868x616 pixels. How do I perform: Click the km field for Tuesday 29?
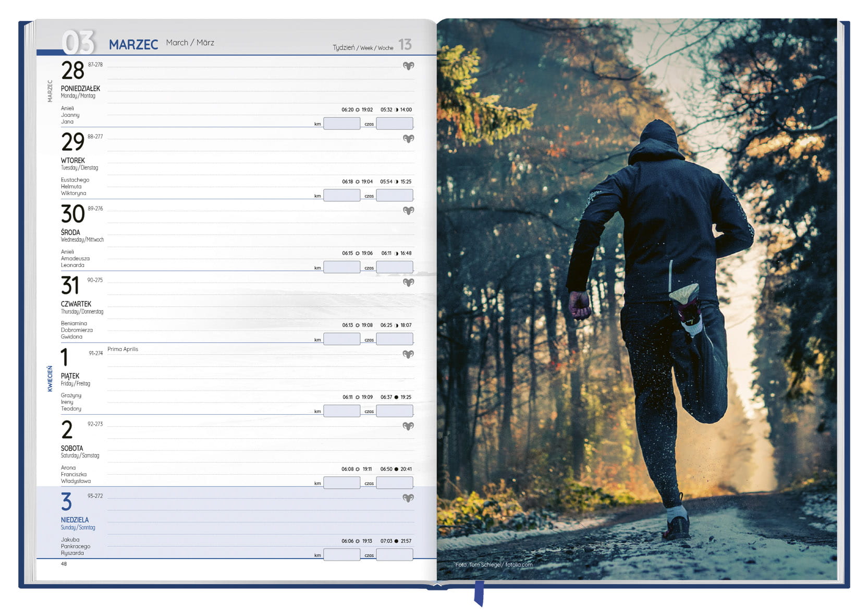[x=342, y=196]
